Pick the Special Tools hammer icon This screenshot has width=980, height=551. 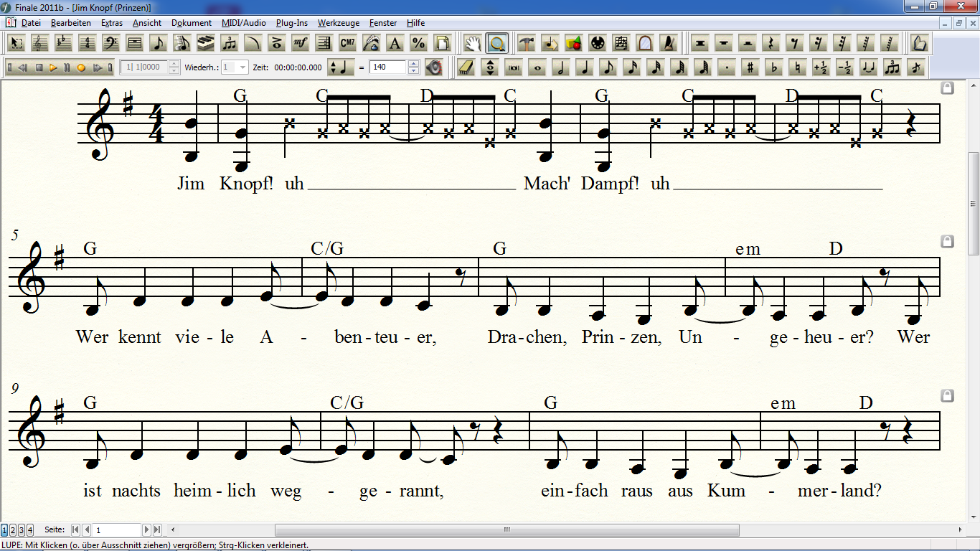tap(527, 43)
